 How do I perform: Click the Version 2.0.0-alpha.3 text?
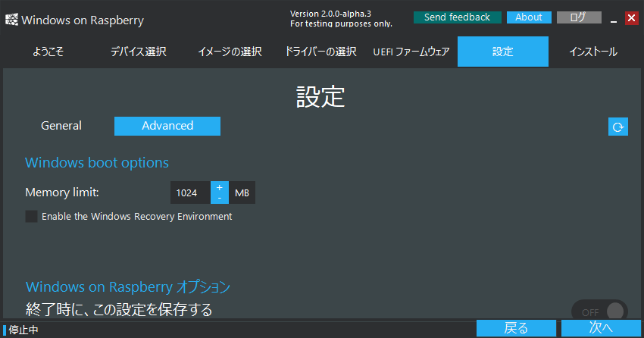(x=330, y=14)
